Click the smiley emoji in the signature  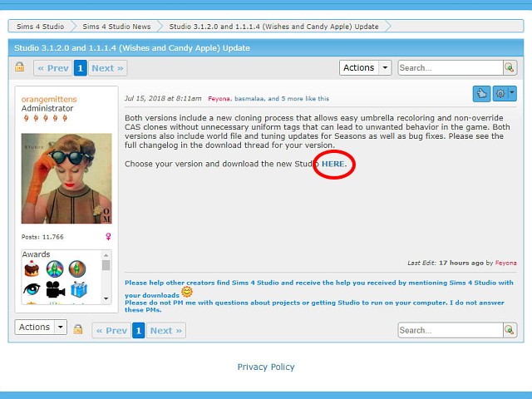(x=186, y=292)
